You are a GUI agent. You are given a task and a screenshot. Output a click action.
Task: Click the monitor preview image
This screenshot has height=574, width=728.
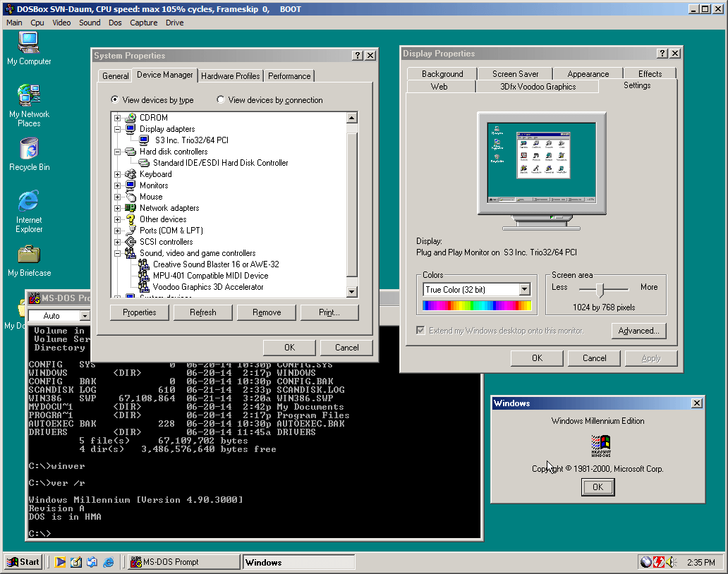541,171
